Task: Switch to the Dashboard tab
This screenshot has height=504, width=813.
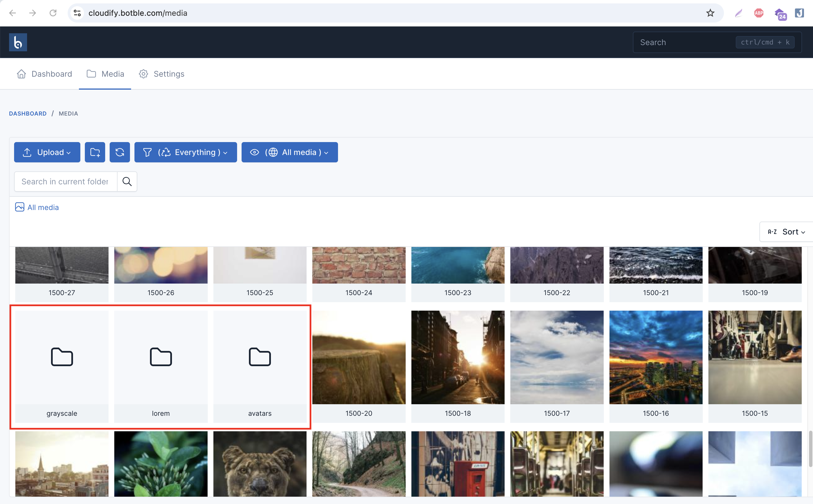Action: click(x=44, y=74)
